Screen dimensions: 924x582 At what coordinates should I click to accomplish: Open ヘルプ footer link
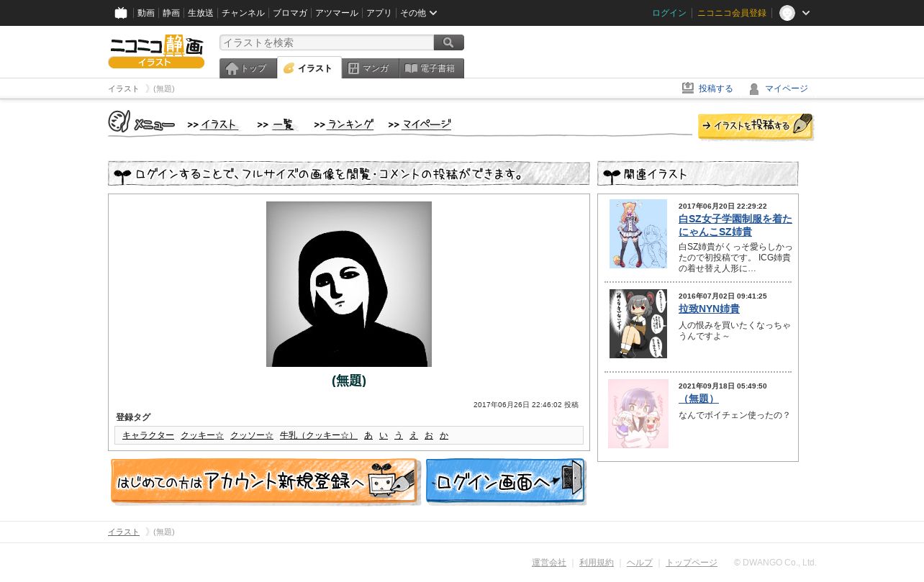(640, 563)
